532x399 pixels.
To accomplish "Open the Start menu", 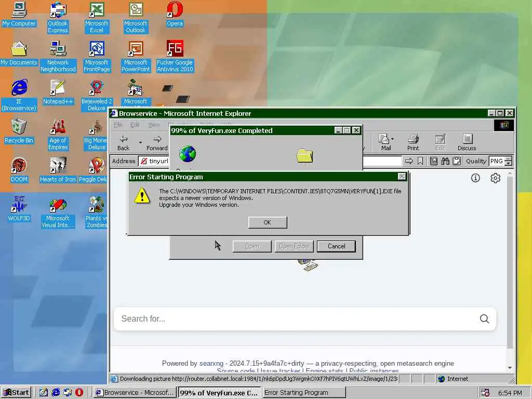I will [16, 393].
